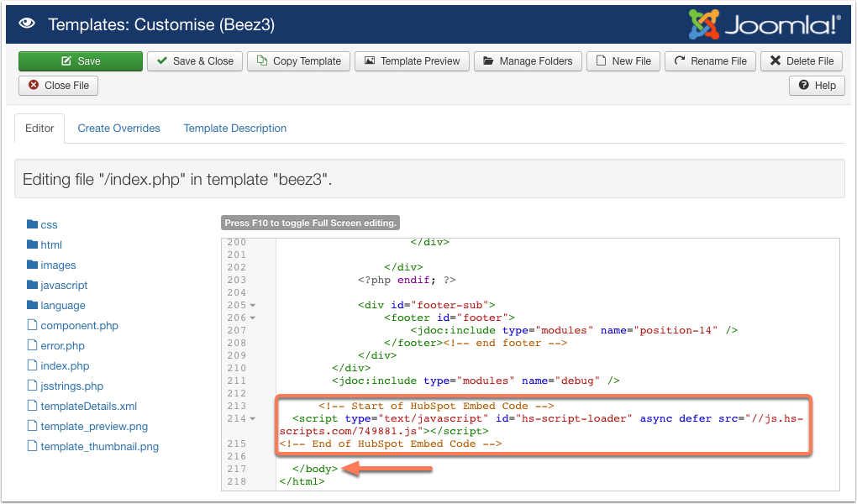
Task: Click the eye icon beside Templates title
Action: tap(27, 24)
